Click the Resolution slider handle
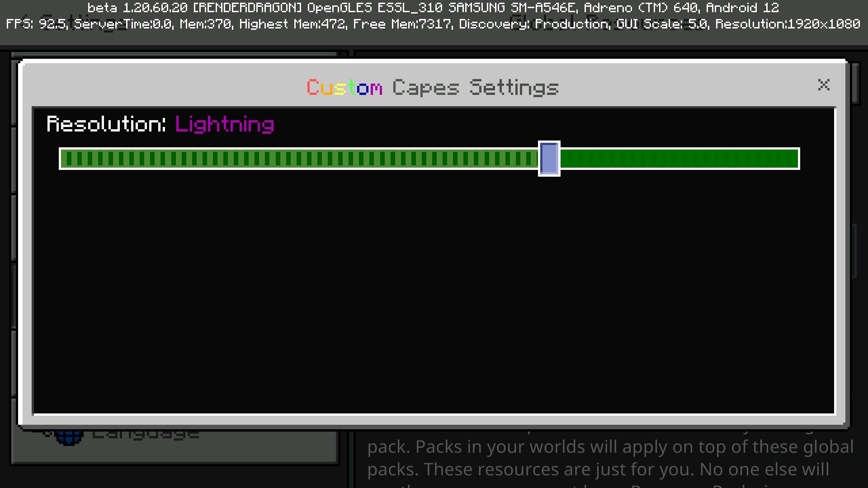This screenshot has width=868, height=488. [549, 159]
